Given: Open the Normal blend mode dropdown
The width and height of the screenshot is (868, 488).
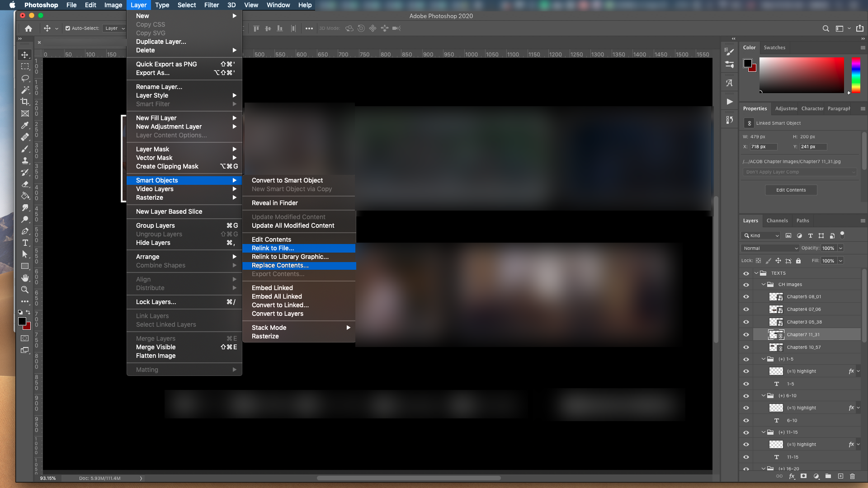Looking at the screenshot, I should (770, 248).
